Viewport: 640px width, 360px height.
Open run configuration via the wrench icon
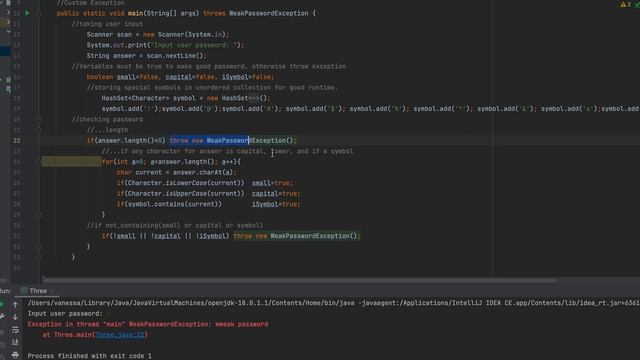coord(2,317)
